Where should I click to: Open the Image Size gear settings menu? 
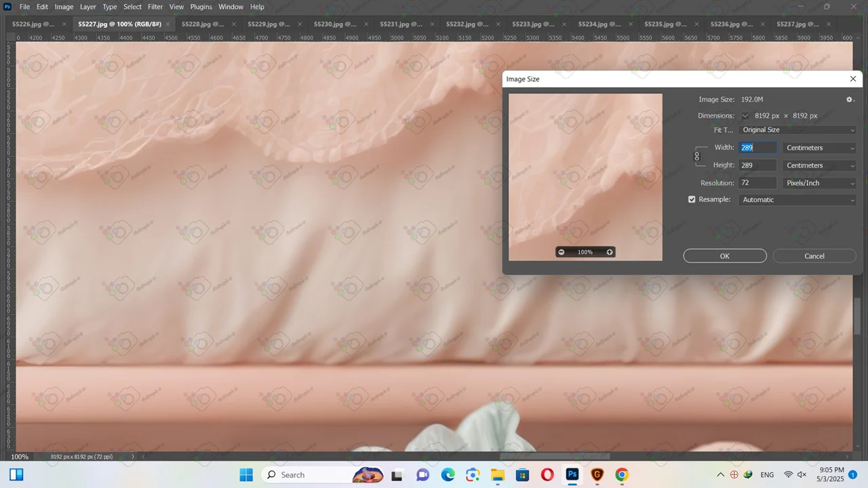[x=849, y=100]
